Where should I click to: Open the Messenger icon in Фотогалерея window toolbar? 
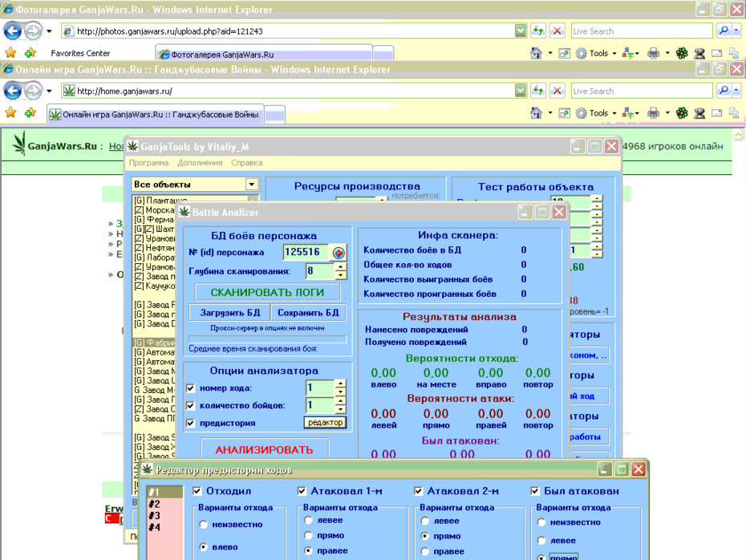[x=699, y=53]
